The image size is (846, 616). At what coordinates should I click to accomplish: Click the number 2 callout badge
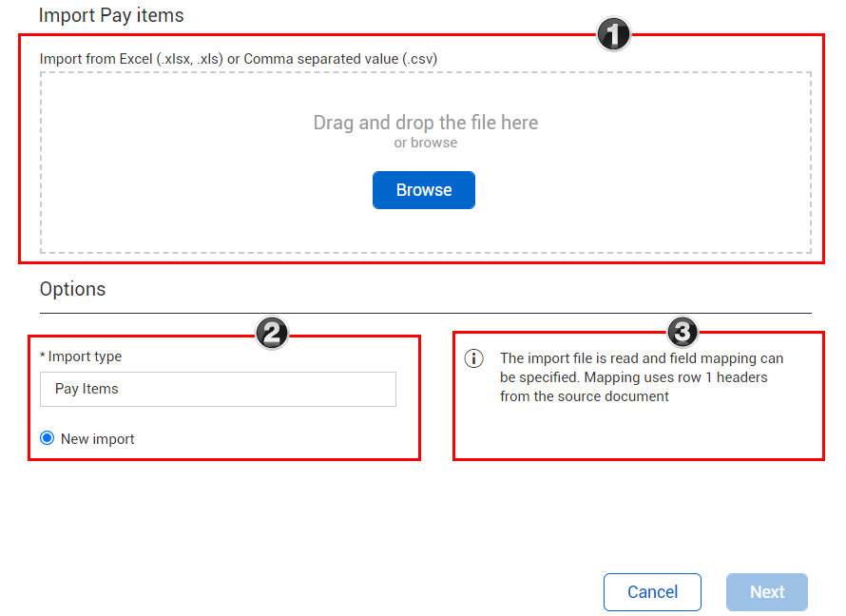coord(272,332)
